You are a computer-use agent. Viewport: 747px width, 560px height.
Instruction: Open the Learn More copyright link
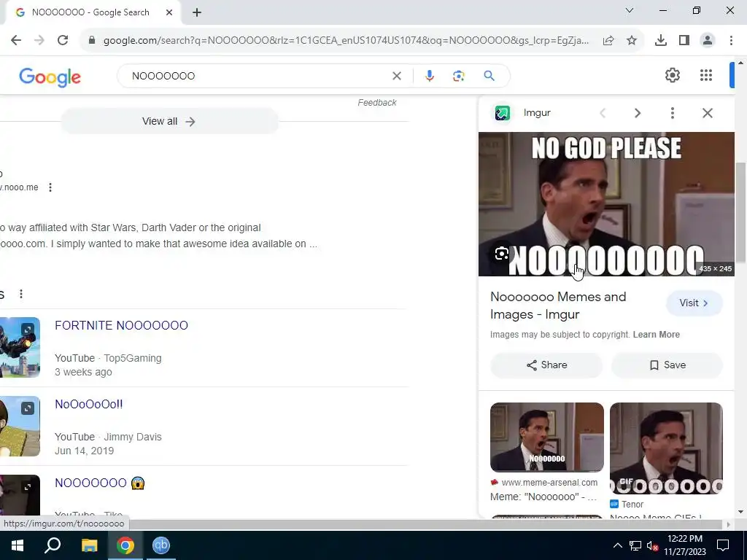[x=656, y=334]
